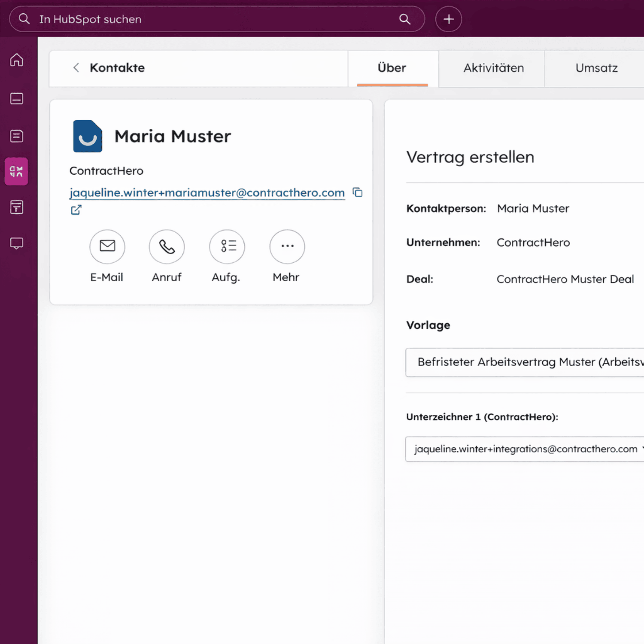The image size is (644, 644).
Task: Open the second sidebar icon below Home
Action: coord(17,99)
